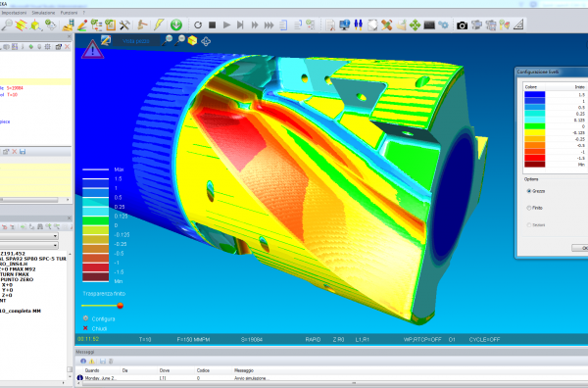Open the first dropdown in lower left panel
This screenshot has height=388, width=588.
(x=29, y=236)
